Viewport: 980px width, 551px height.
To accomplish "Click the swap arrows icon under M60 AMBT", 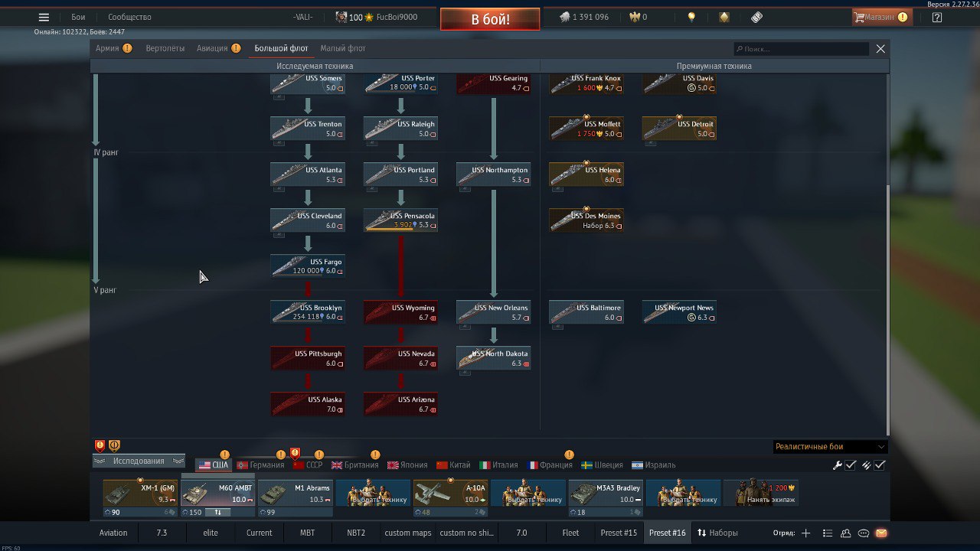I will click(217, 513).
